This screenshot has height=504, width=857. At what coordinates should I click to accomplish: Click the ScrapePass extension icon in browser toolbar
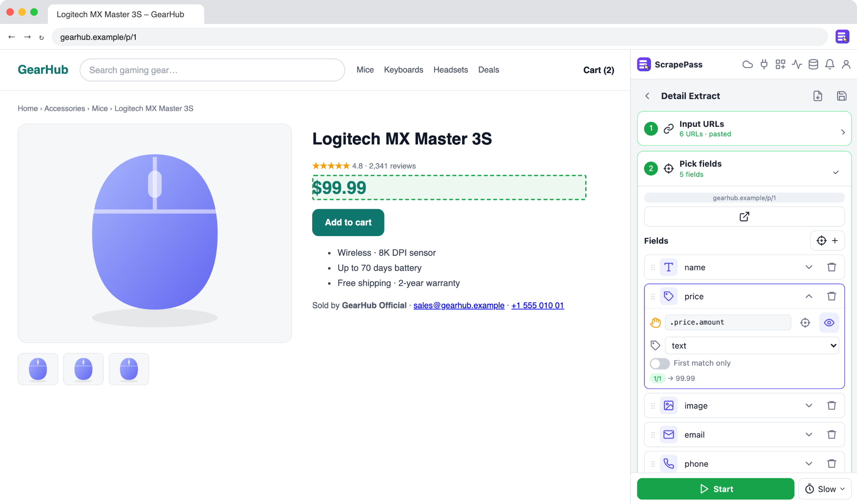(842, 37)
